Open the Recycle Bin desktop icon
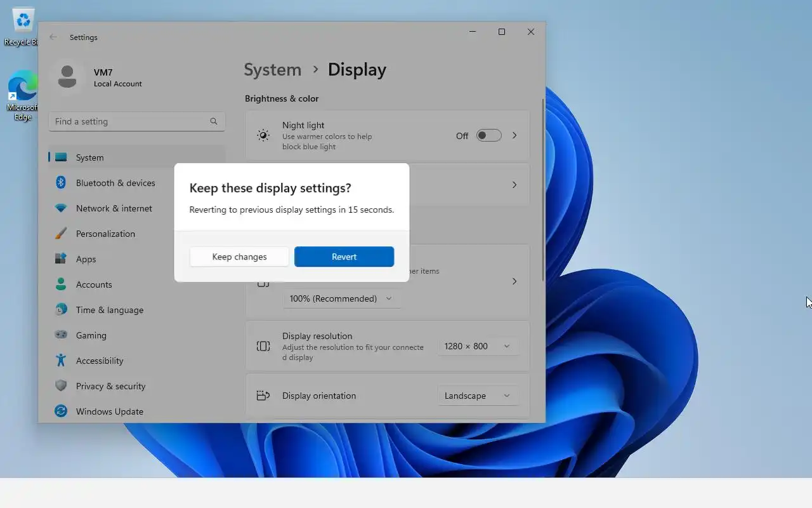 (21, 27)
